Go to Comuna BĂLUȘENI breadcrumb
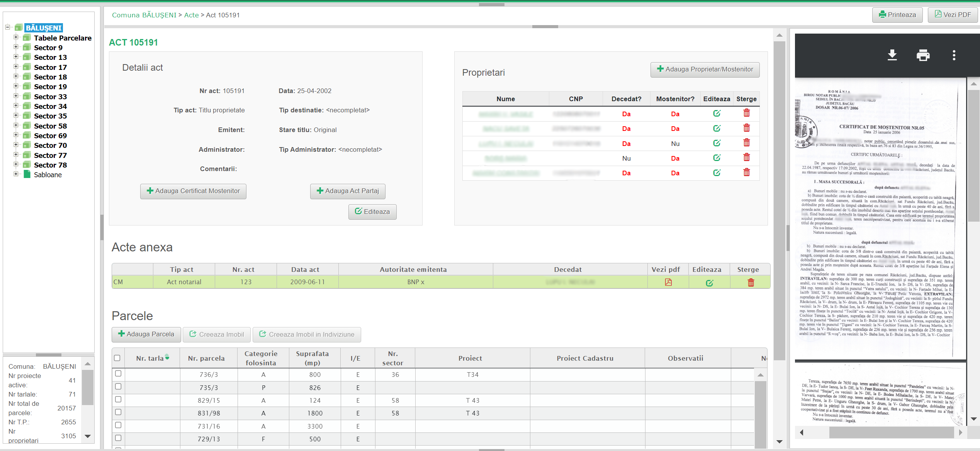Viewport: 980px width, 451px height. (144, 15)
